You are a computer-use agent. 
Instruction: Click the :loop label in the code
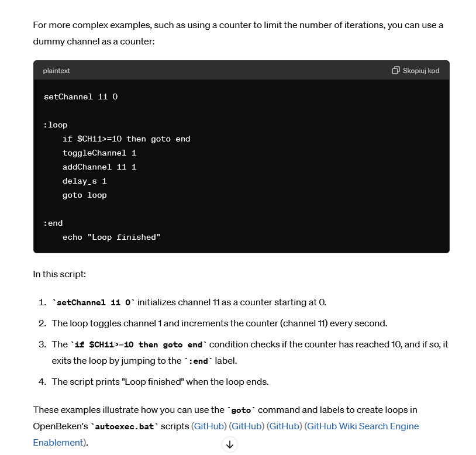click(56, 125)
